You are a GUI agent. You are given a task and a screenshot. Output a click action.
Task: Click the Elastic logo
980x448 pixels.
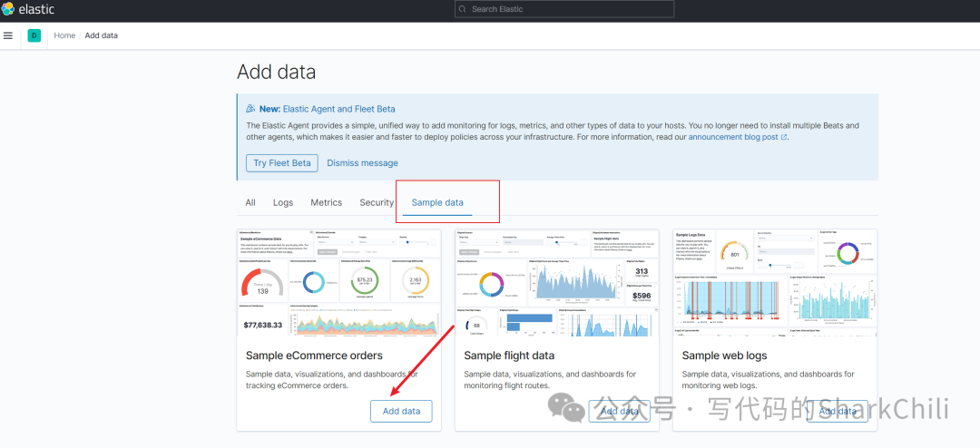coord(28,9)
